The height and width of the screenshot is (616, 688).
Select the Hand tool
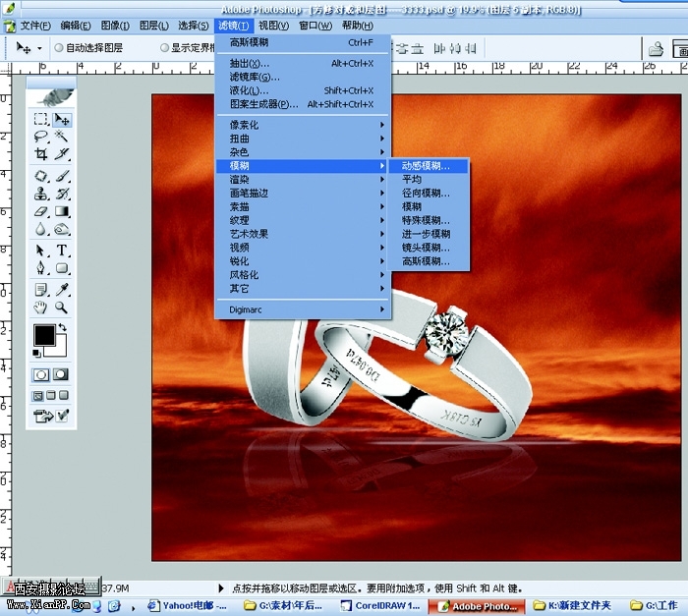click(x=41, y=308)
